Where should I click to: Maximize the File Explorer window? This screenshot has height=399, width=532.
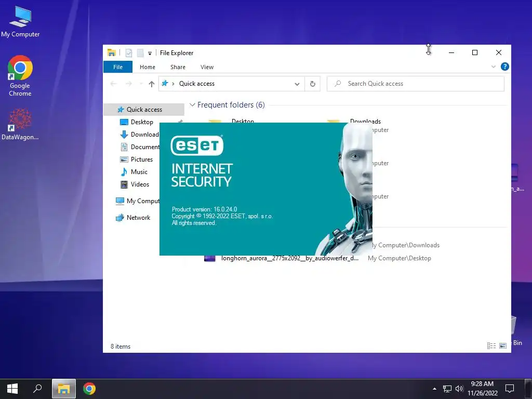click(x=475, y=52)
